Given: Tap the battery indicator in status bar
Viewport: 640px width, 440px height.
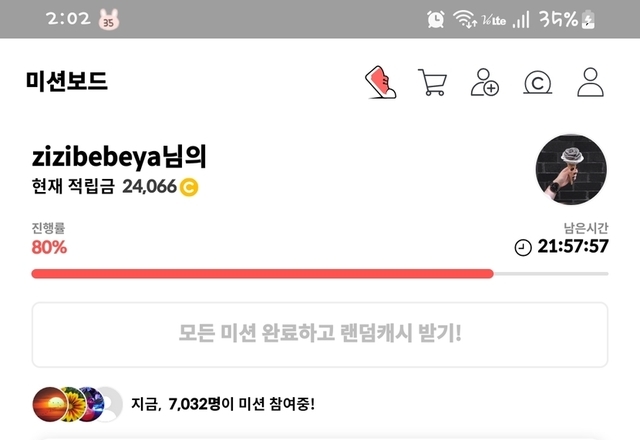Looking at the screenshot, I should (588, 20).
